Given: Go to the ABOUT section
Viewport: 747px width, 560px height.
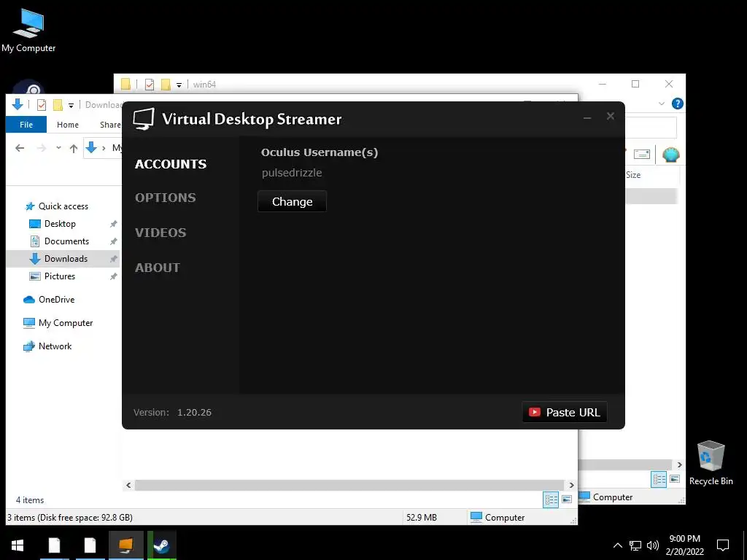Looking at the screenshot, I should point(158,268).
